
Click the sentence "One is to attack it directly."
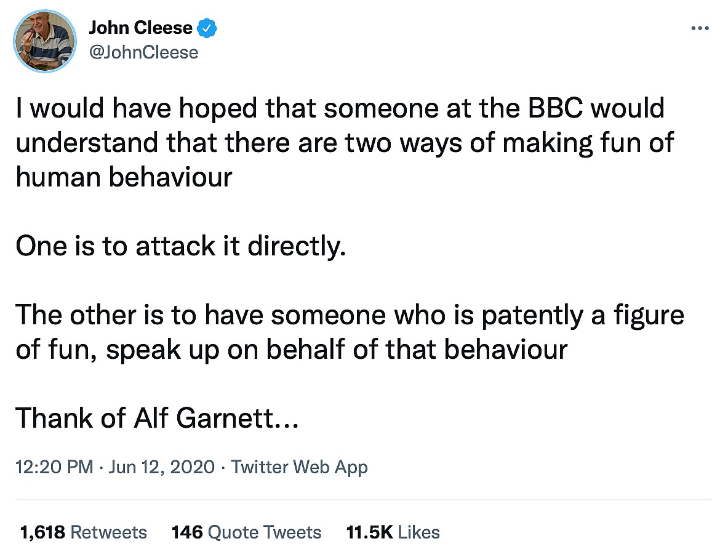tap(177, 246)
